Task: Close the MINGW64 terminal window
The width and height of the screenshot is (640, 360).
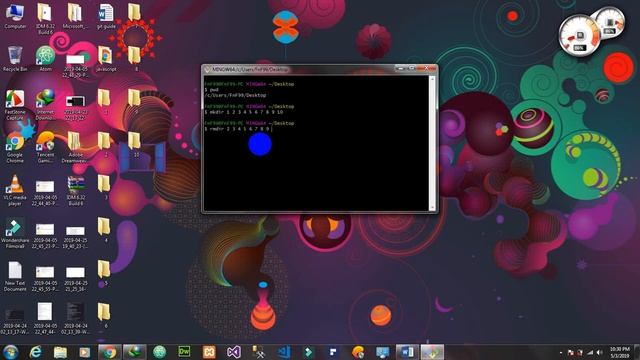Action: point(427,69)
